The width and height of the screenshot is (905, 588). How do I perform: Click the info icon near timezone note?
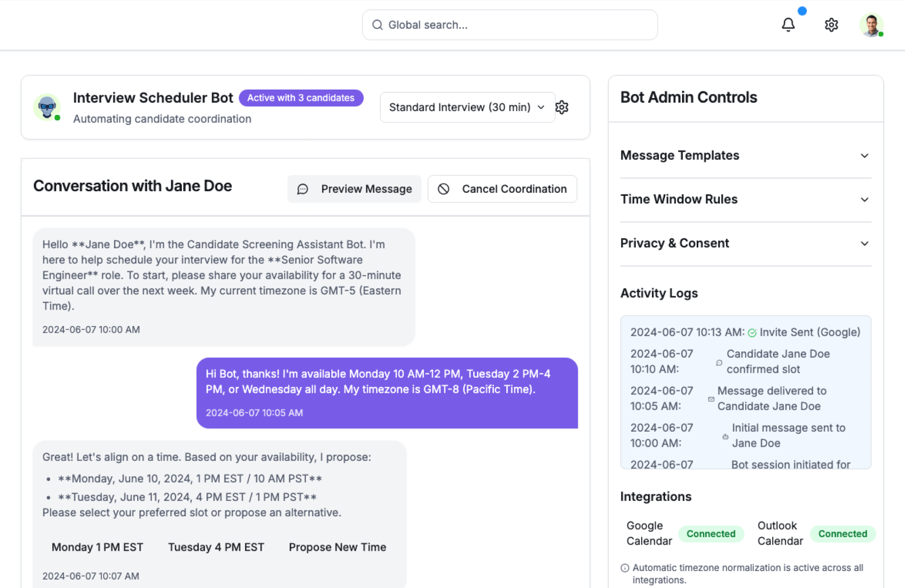click(625, 568)
